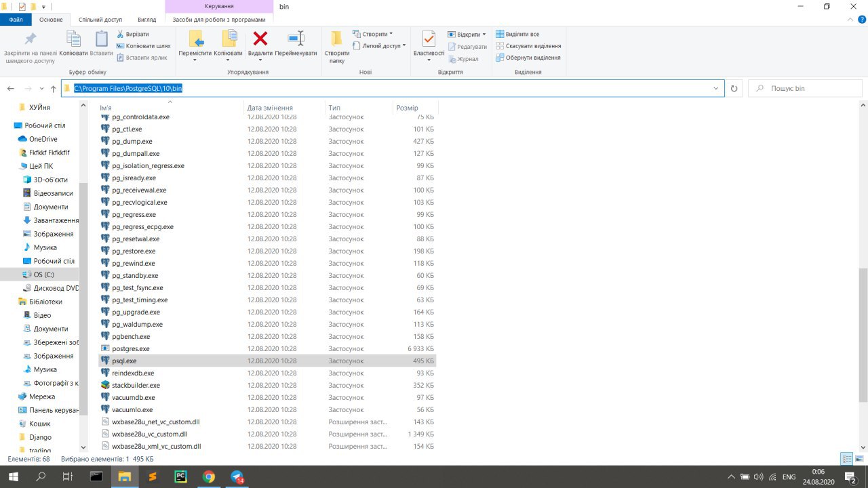868x488 pixels.
Task: Click the Pin to Quick Access icon
Action: [30, 39]
